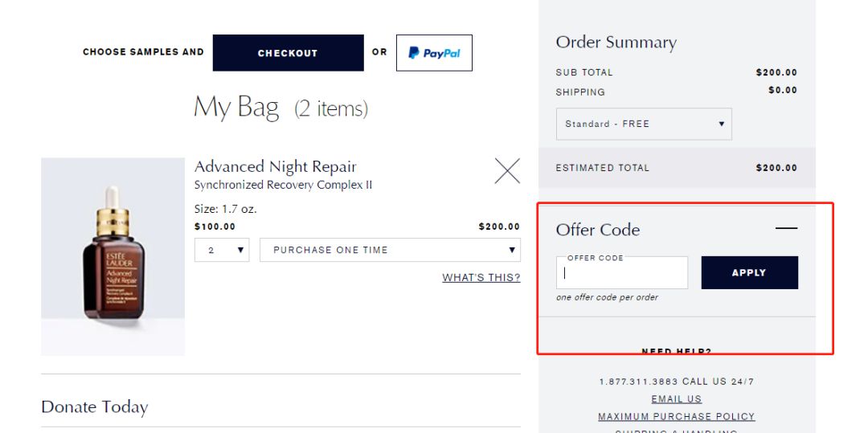Click the My Bag heading
The image size is (868, 433).
(x=236, y=108)
